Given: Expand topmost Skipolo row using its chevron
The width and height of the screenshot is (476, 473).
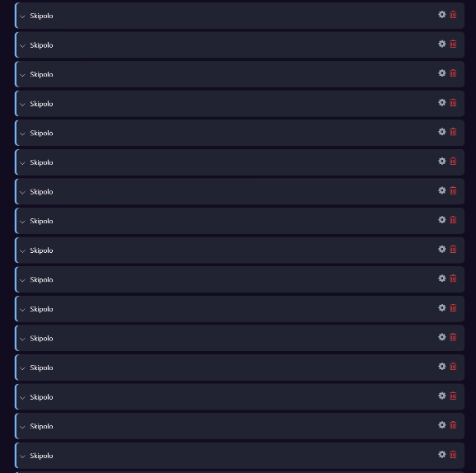Looking at the screenshot, I should click(x=22, y=16).
